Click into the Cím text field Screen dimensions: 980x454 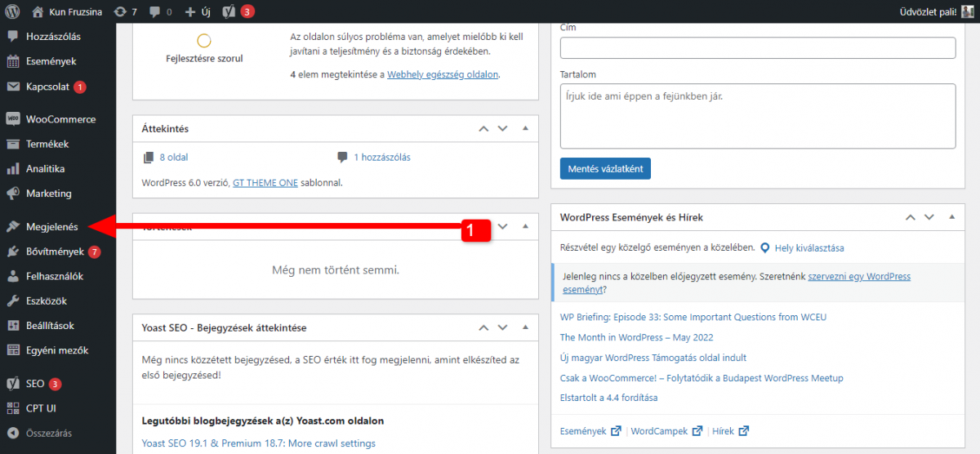[x=757, y=48]
